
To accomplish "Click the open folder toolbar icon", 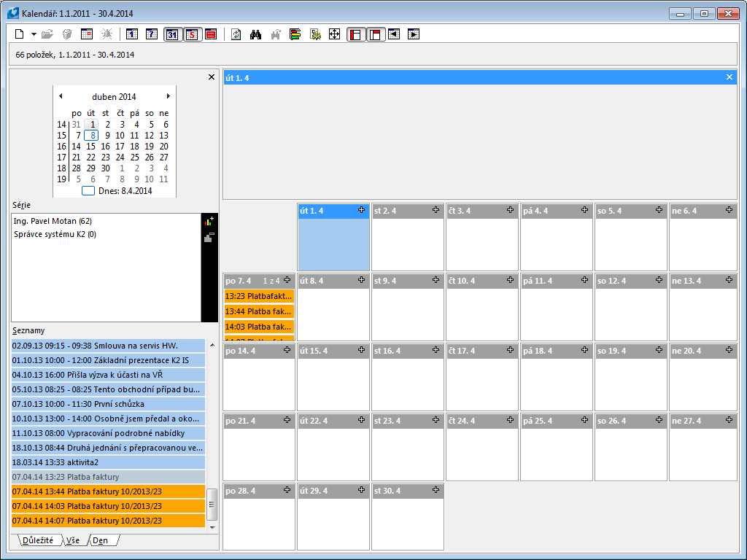I will click(x=47, y=34).
